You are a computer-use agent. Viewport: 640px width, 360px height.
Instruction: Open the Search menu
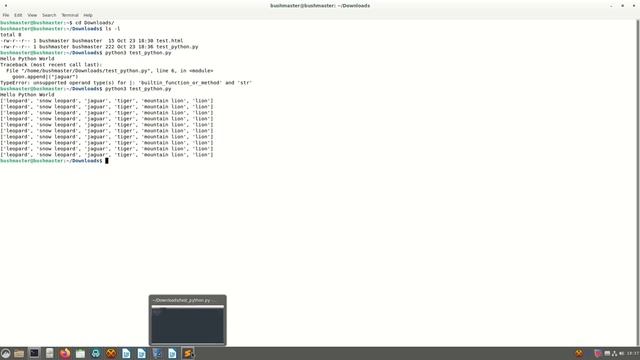tap(49, 15)
